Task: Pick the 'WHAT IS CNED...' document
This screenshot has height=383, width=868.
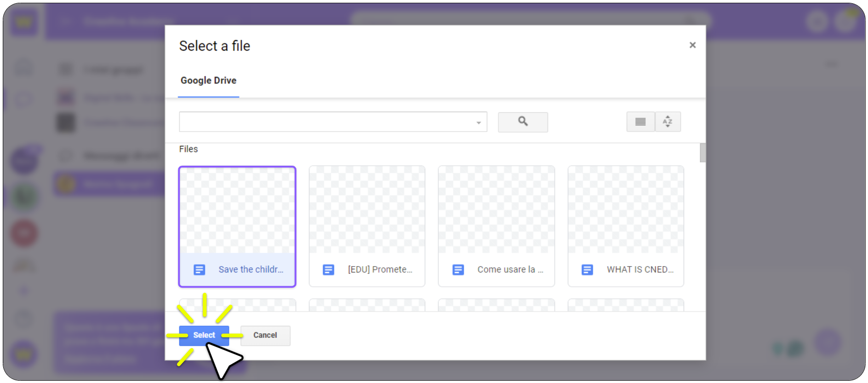Action: click(x=626, y=226)
